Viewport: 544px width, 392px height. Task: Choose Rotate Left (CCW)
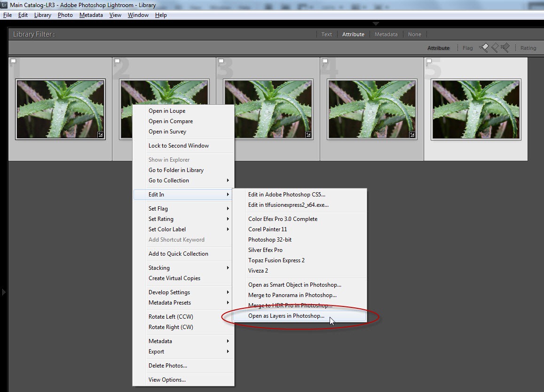click(183, 317)
